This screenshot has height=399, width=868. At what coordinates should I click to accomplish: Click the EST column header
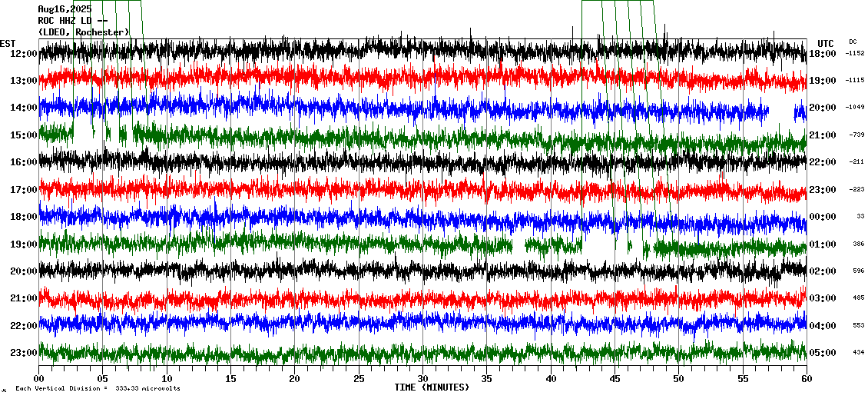[8, 43]
